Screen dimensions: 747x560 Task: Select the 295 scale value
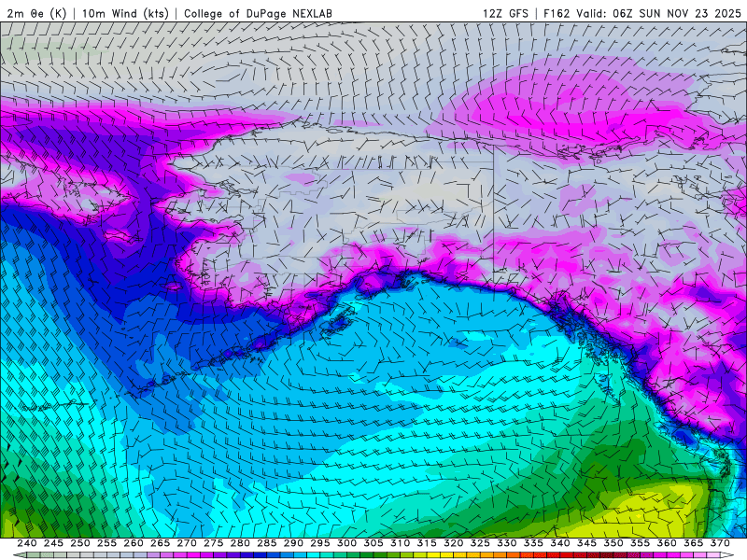320,543
